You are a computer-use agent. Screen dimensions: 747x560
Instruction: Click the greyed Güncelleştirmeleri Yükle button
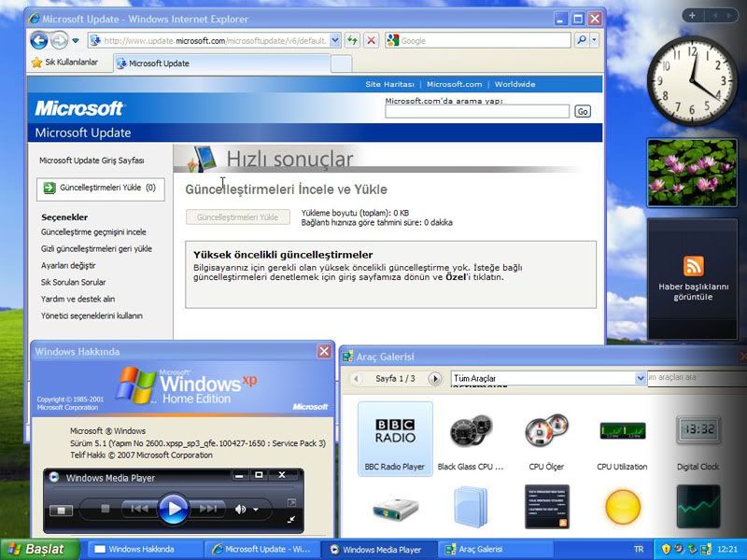[238, 217]
